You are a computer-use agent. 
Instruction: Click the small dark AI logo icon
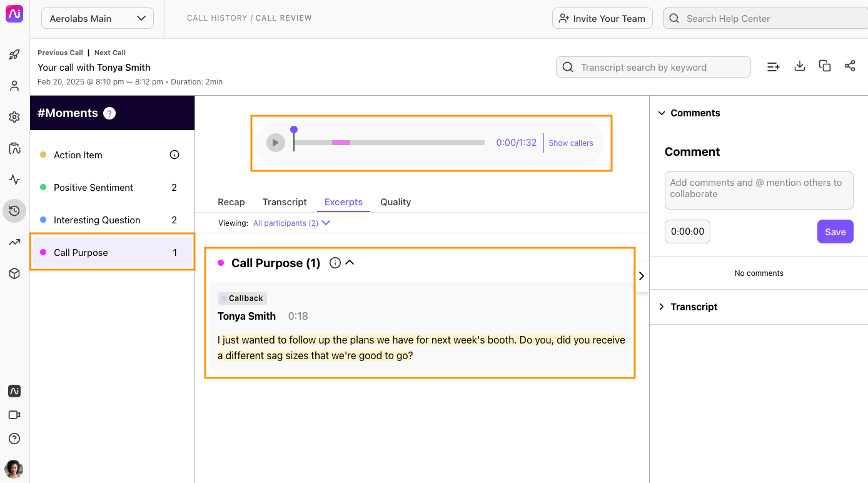click(x=14, y=391)
